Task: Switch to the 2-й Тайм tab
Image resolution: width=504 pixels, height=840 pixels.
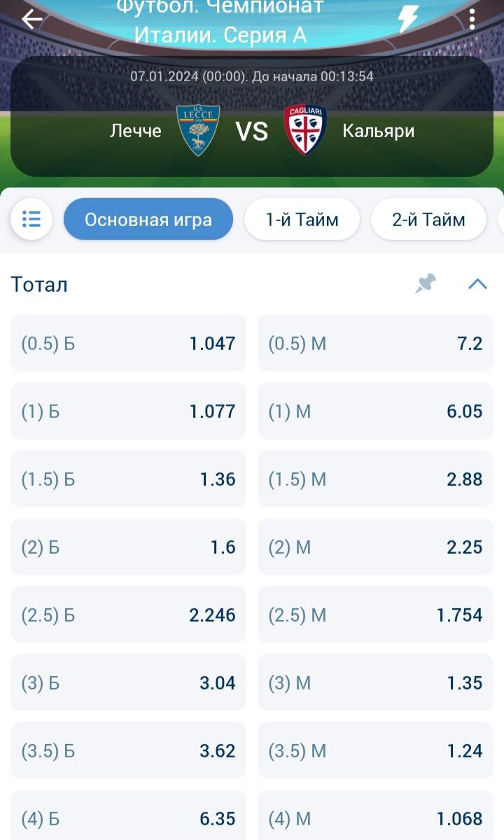Action: pyautogui.click(x=428, y=219)
